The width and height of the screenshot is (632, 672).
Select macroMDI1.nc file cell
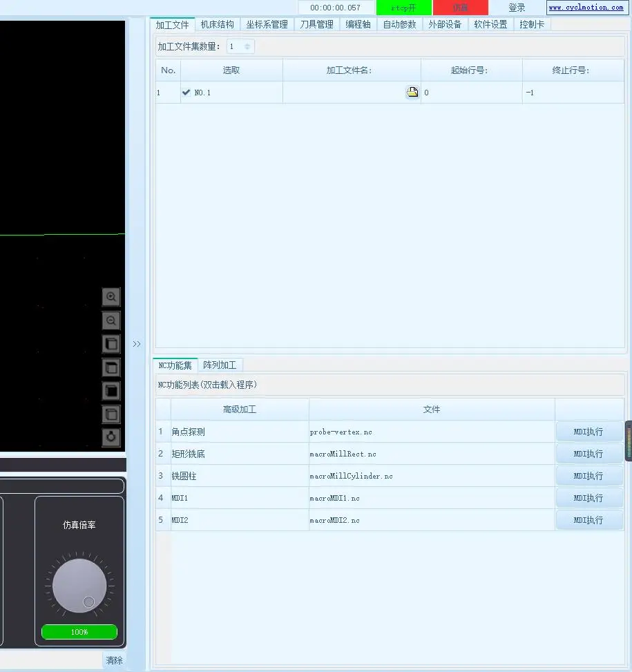[432, 498]
